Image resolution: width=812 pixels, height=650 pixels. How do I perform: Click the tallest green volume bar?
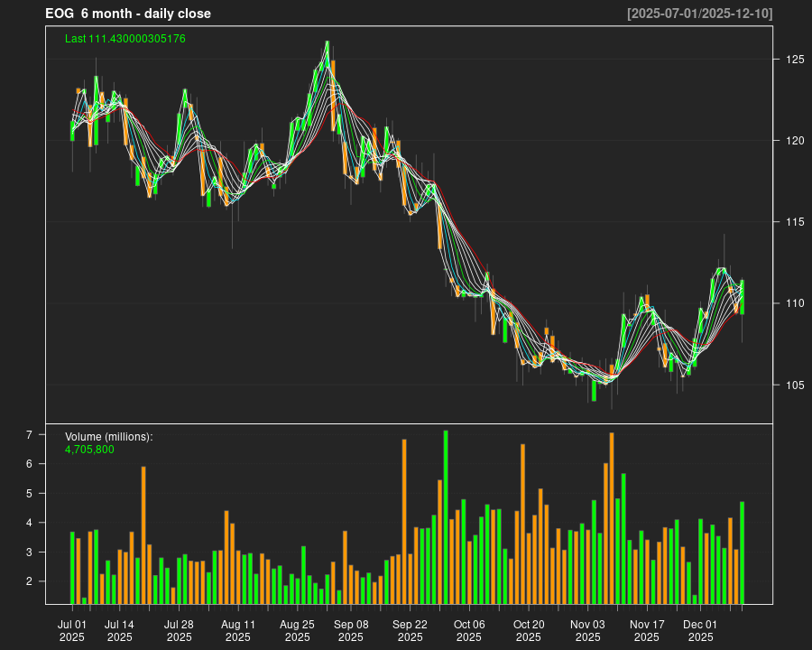pyautogui.click(x=446, y=517)
